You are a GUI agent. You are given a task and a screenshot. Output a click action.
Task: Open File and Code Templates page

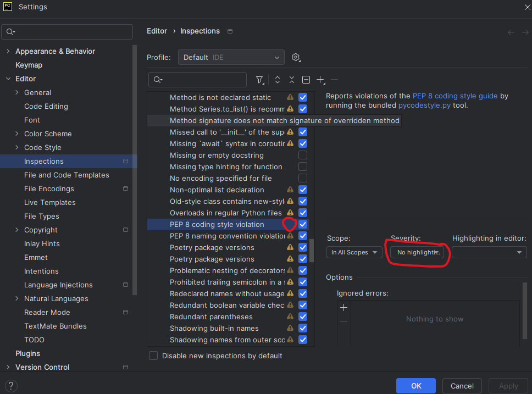tap(66, 175)
